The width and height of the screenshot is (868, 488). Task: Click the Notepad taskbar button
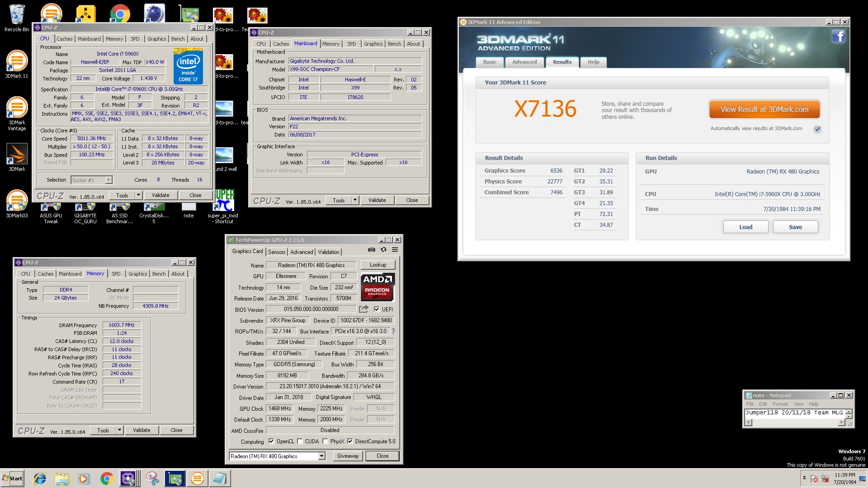220,479
